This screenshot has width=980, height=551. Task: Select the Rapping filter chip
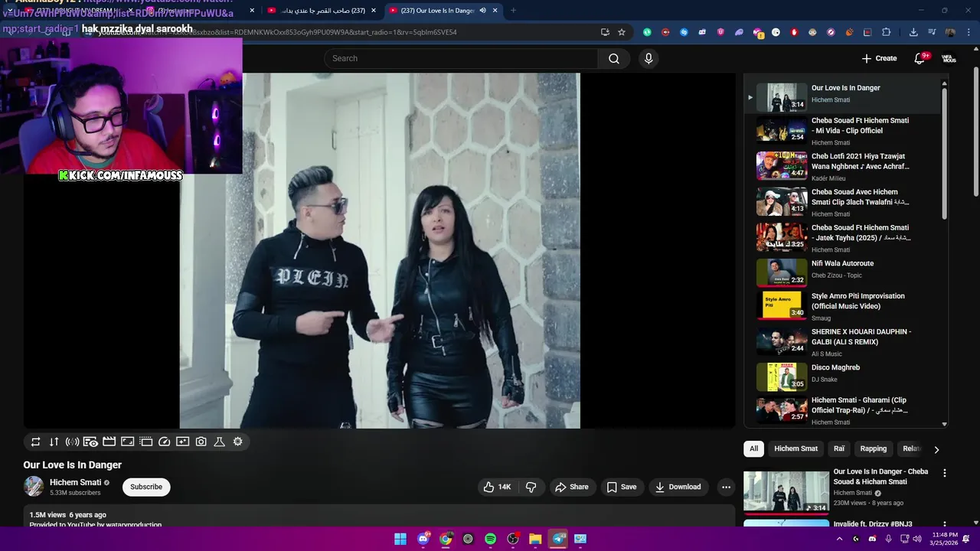coord(873,448)
